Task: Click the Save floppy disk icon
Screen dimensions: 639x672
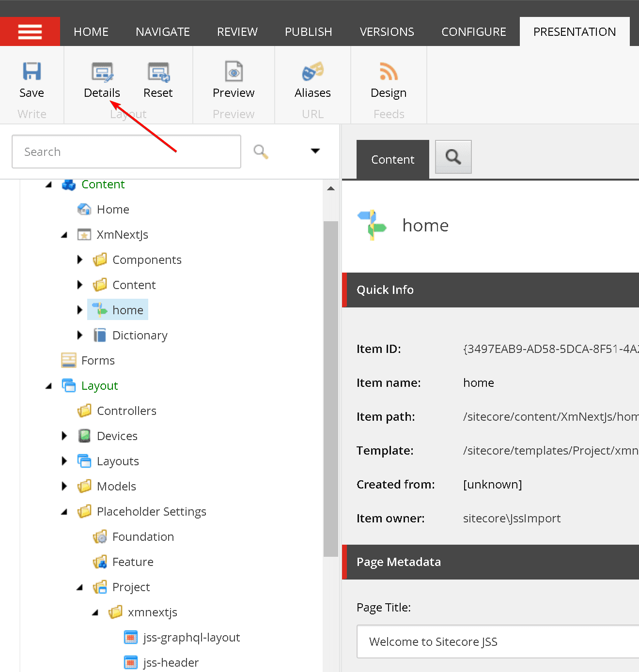Action: 31,72
